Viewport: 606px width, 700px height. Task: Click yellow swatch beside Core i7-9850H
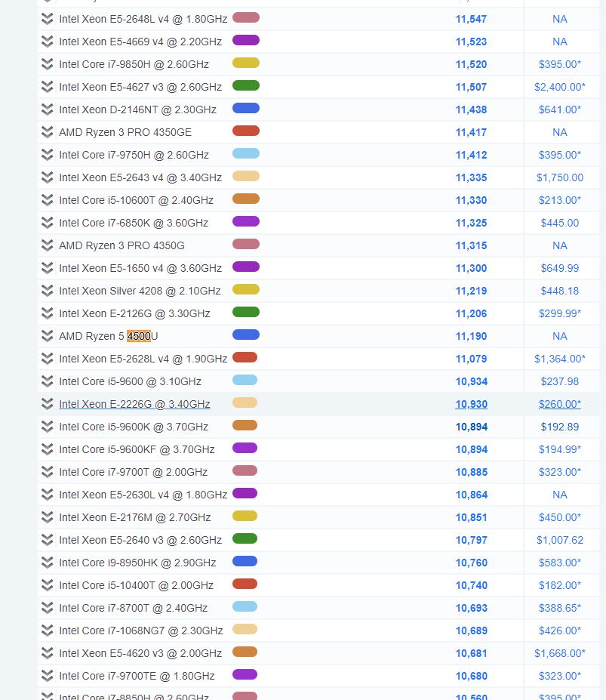246,63
